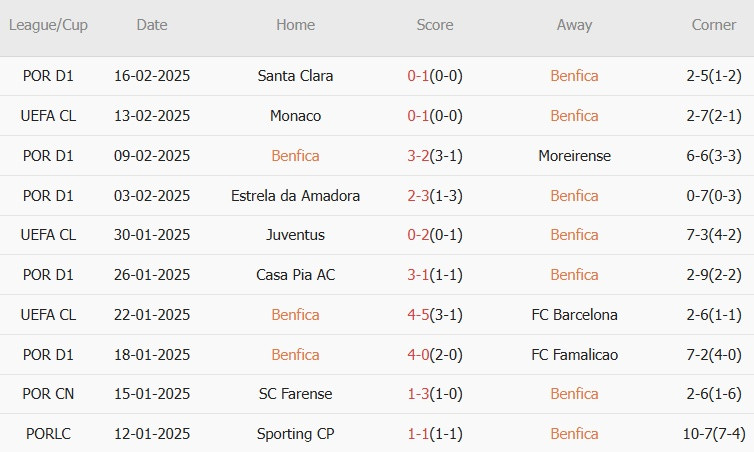Click the SC Farense team name
This screenshot has width=754, height=452.
click(x=295, y=394)
